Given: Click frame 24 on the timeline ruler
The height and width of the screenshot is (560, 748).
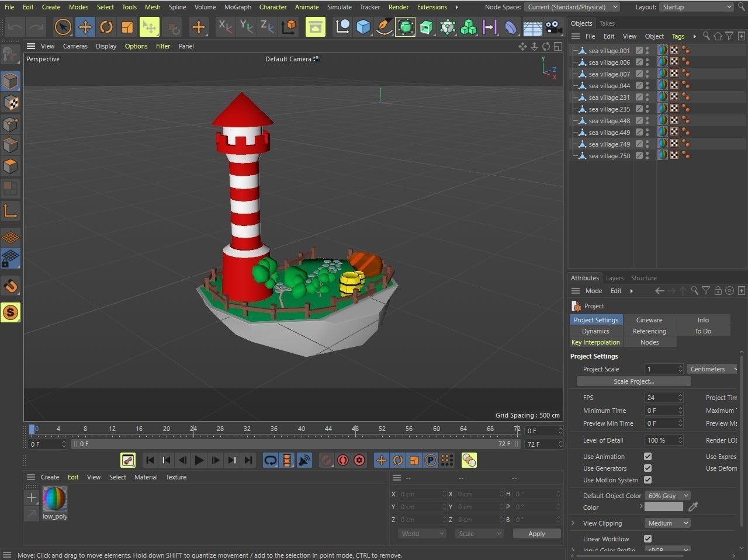Looking at the screenshot, I should coord(193,430).
